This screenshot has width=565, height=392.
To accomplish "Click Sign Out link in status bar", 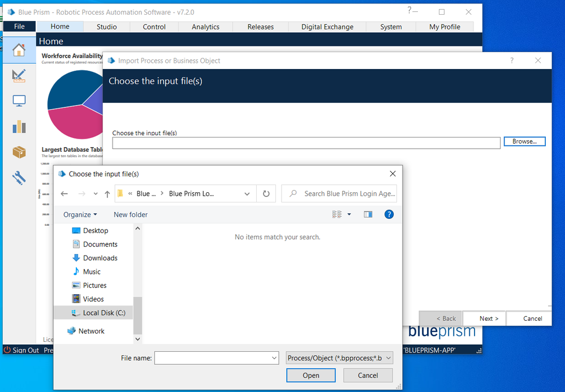I will [25, 350].
